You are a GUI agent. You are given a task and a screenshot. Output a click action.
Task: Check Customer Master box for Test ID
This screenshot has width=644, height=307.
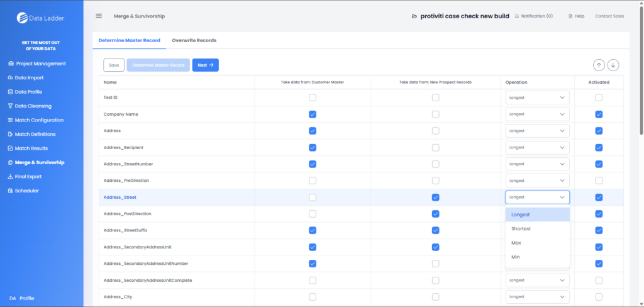(x=313, y=98)
